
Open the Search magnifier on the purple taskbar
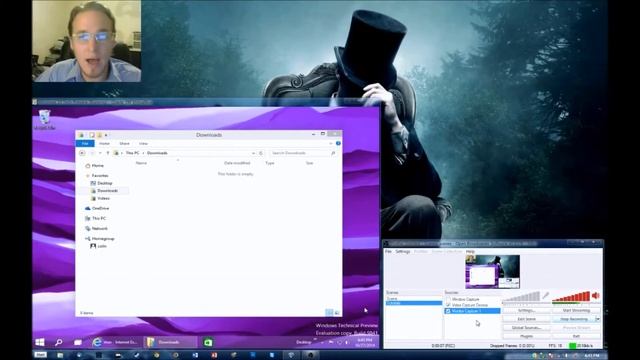click(x=59, y=342)
